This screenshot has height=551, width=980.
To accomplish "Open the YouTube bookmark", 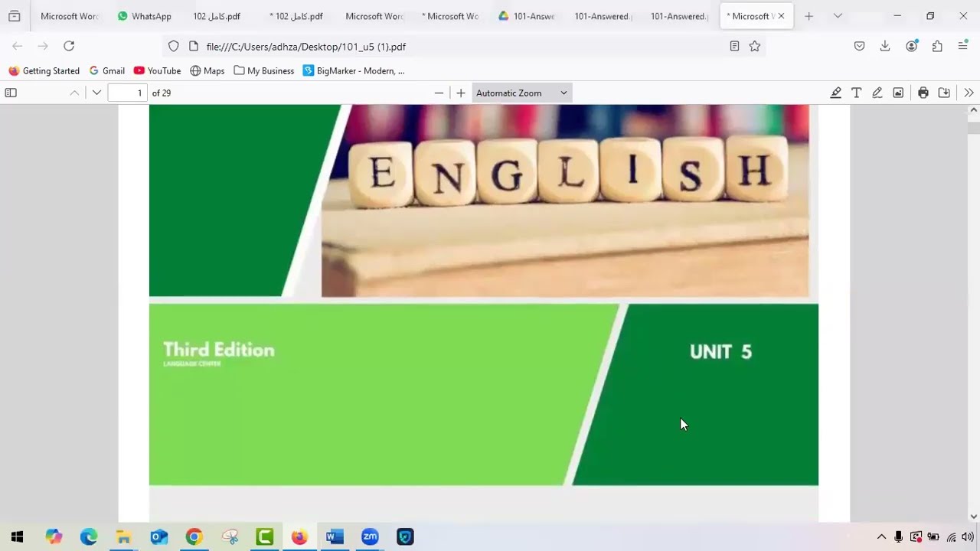I will [157, 70].
